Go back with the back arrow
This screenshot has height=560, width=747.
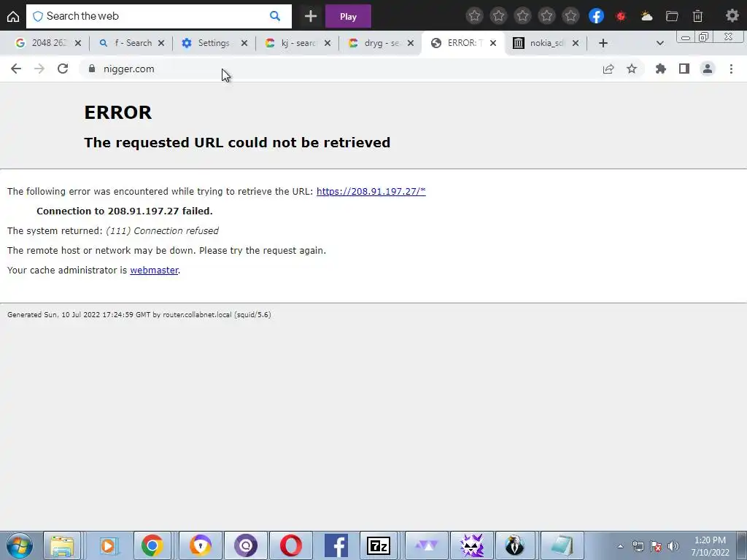pyautogui.click(x=16, y=69)
